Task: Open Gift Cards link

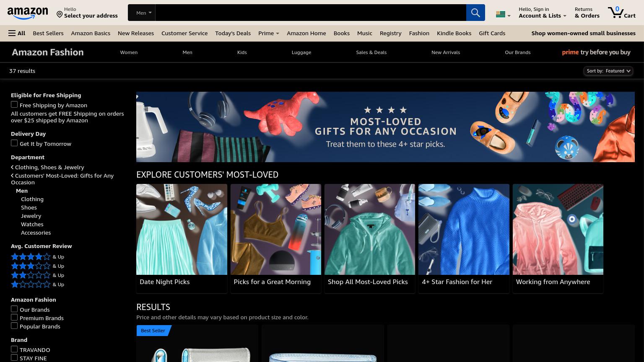Action: coord(492,33)
